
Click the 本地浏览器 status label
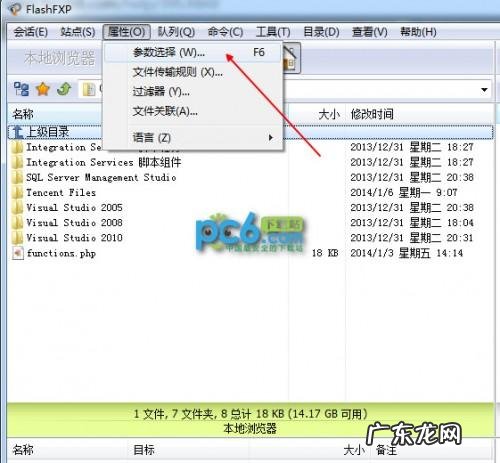pos(250,429)
